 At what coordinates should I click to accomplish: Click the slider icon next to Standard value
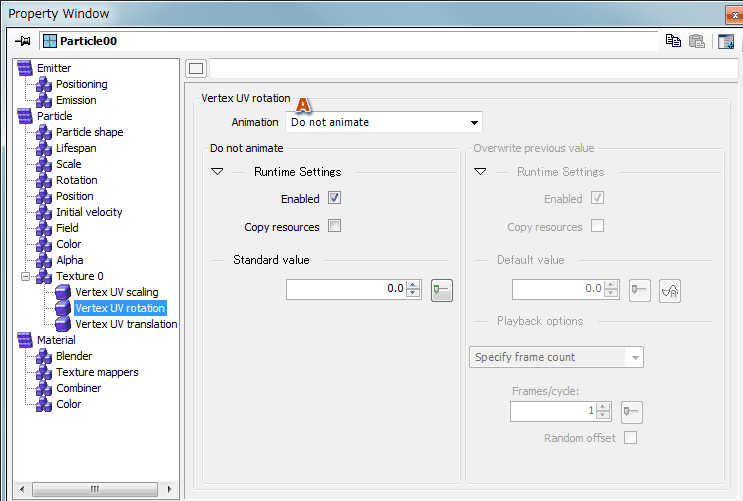[441, 290]
